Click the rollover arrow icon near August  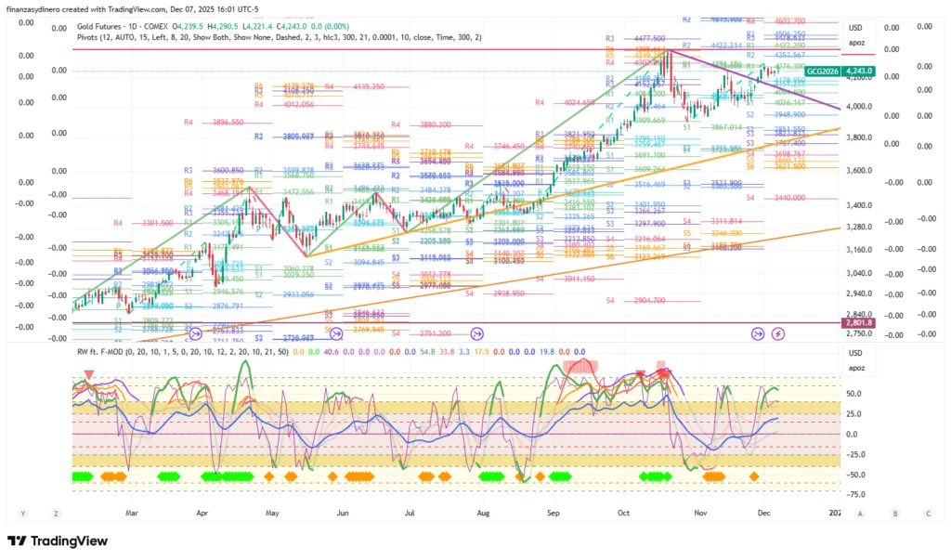(x=477, y=333)
